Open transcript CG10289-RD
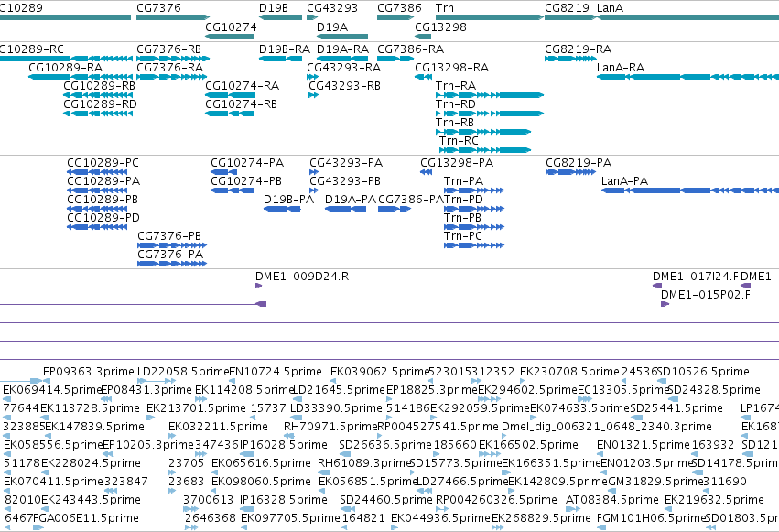 [100, 104]
